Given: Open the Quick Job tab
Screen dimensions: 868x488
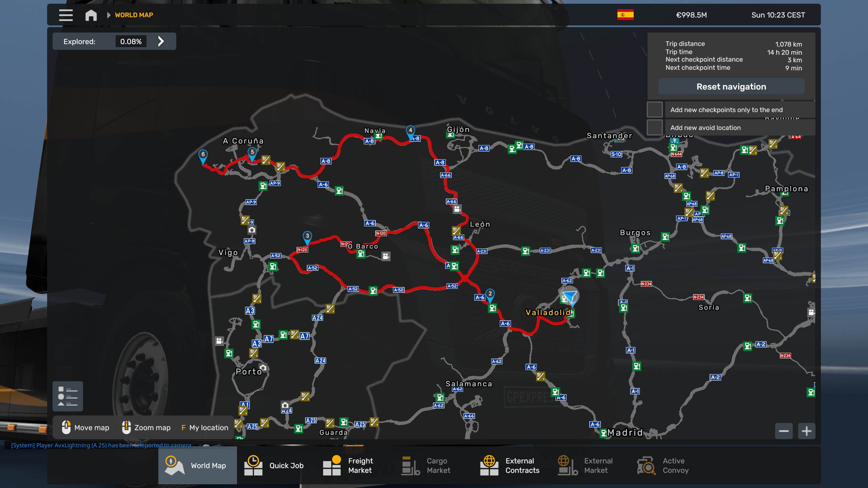Looking at the screenshot, I should coord(275,465).
